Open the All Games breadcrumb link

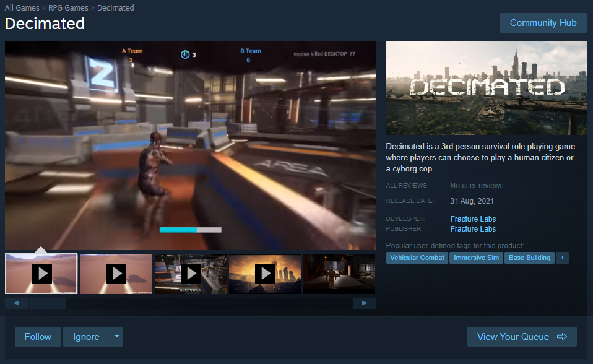[22, 7]
